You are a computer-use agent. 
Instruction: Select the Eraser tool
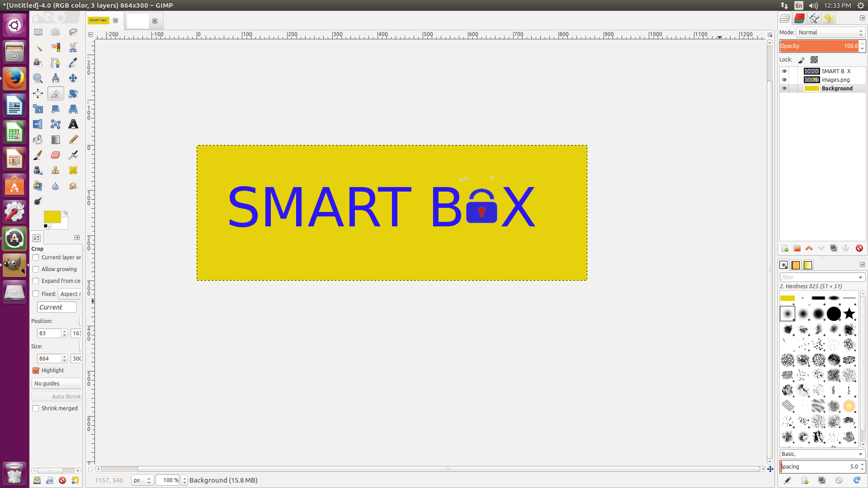coord(55,155)
